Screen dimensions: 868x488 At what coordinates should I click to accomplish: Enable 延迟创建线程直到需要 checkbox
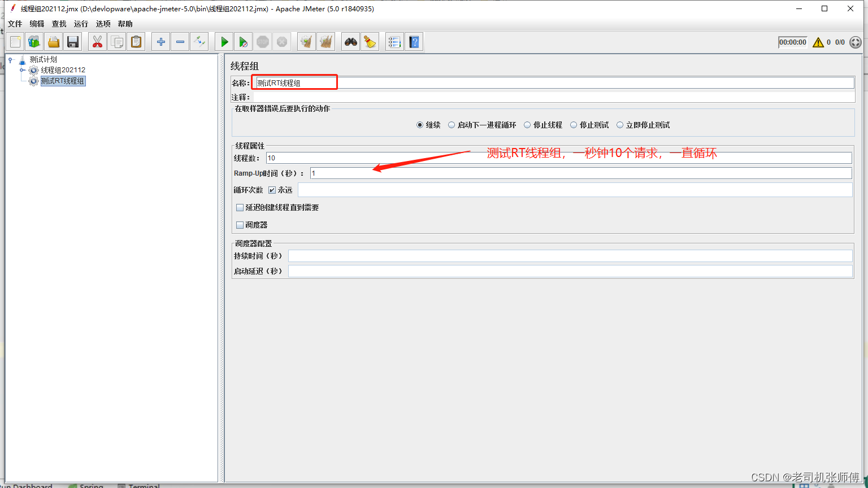(x=240, y=207)
